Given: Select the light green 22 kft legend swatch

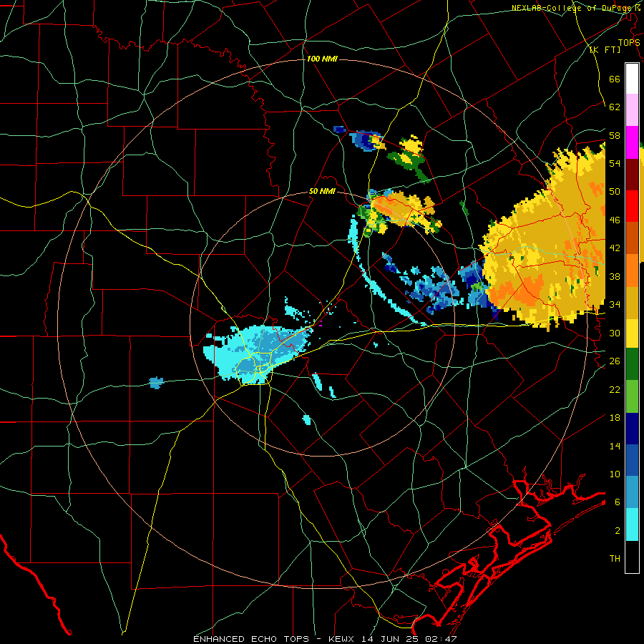Looking at the screenshot, I should [x=632, y=396].
